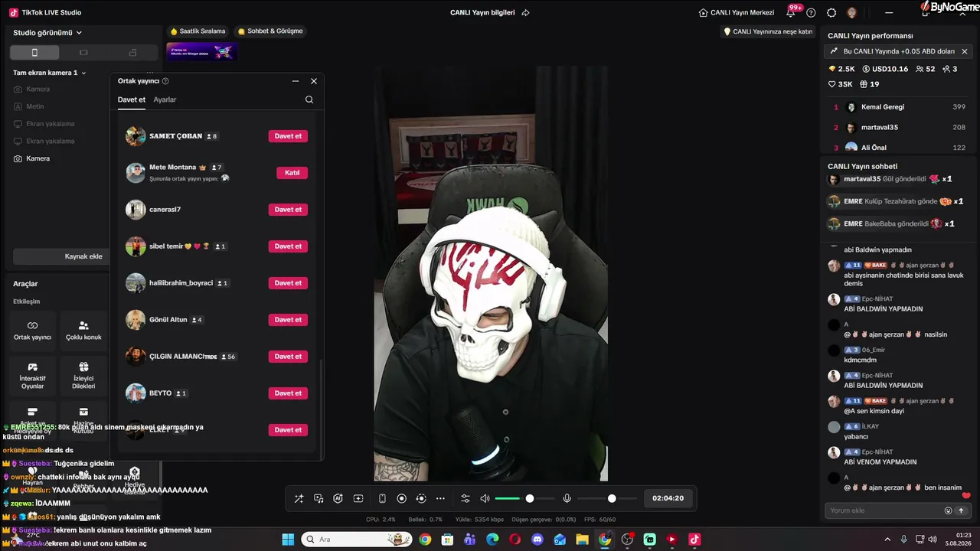980x551 pixels.
Task: Invite sibel temir with Davet et
Action: (288, 246)
